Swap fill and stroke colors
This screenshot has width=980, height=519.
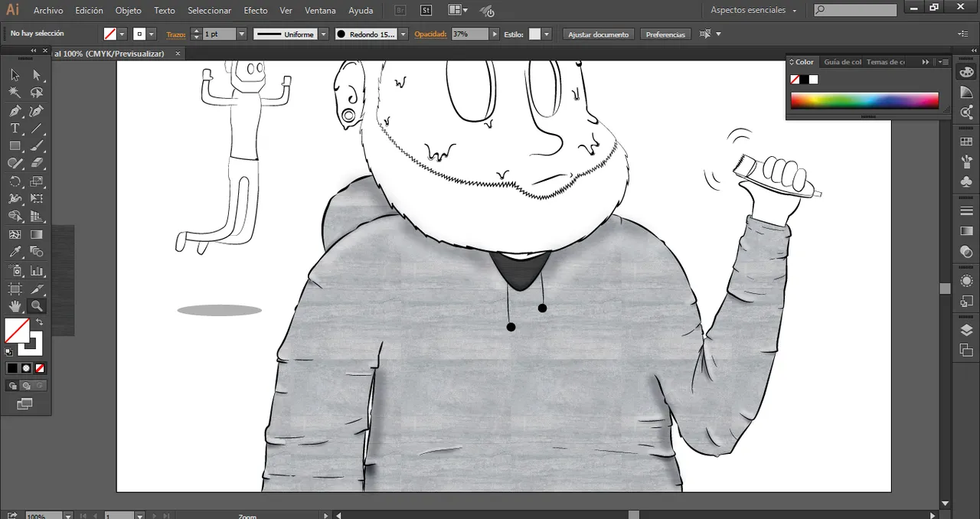[x=40, y=322]
